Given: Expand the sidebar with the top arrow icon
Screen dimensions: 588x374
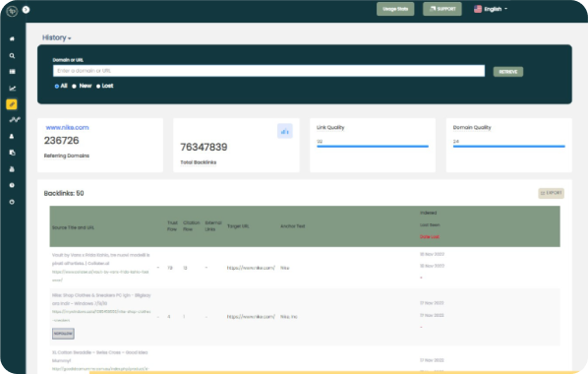Looking at the screenshot, I should 26,10.
